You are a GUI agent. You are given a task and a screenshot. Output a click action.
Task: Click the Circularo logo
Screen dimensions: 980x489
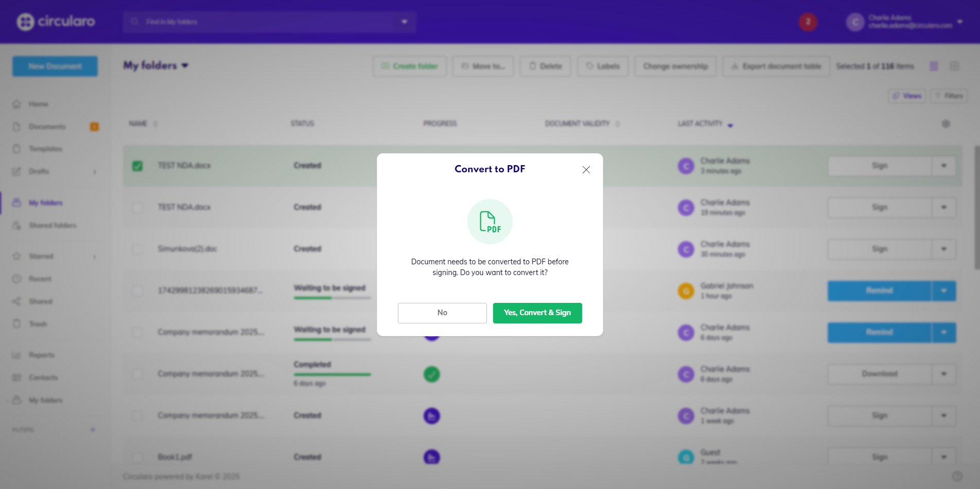point(56,22)
